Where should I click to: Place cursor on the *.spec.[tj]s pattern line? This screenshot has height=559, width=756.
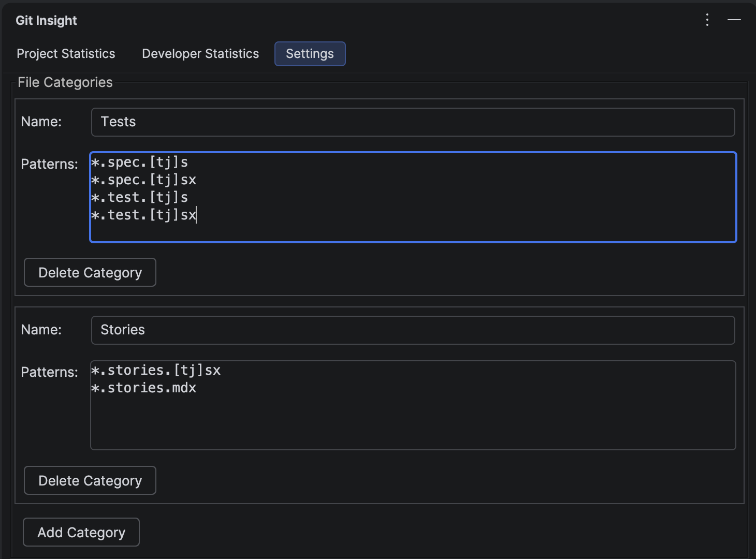pyautogui.click(x=140, y=161)
